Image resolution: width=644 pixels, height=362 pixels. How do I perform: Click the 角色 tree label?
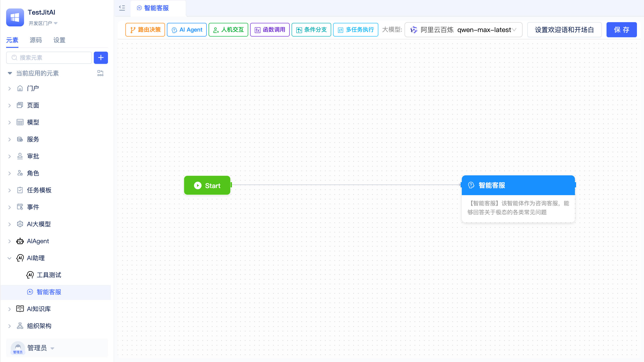point(33,173)
